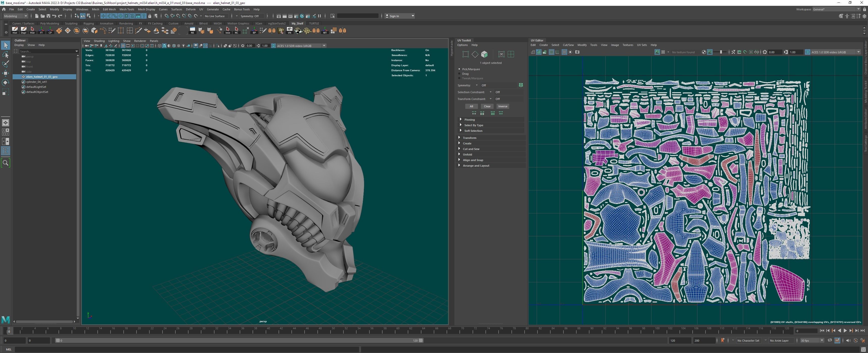Click the Save Scene icon in status line

pos(48,16)
